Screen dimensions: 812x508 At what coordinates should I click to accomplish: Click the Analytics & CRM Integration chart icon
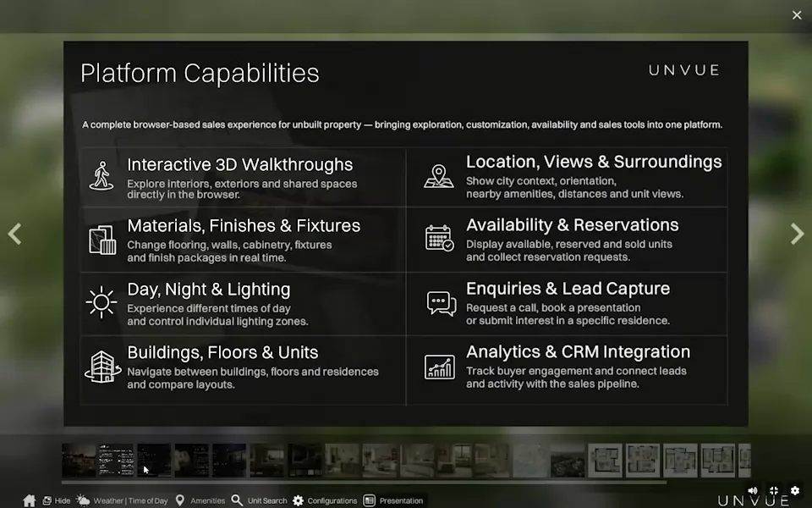coord(440,367)
